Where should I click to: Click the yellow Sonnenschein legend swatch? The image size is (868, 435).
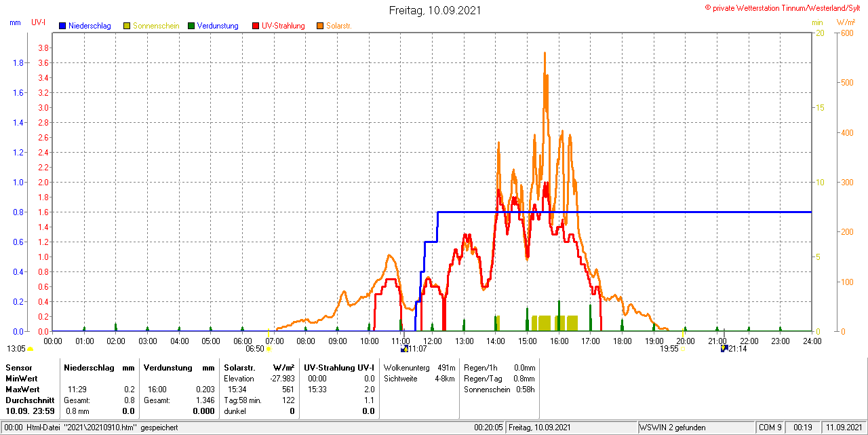(x=127, y=26)
